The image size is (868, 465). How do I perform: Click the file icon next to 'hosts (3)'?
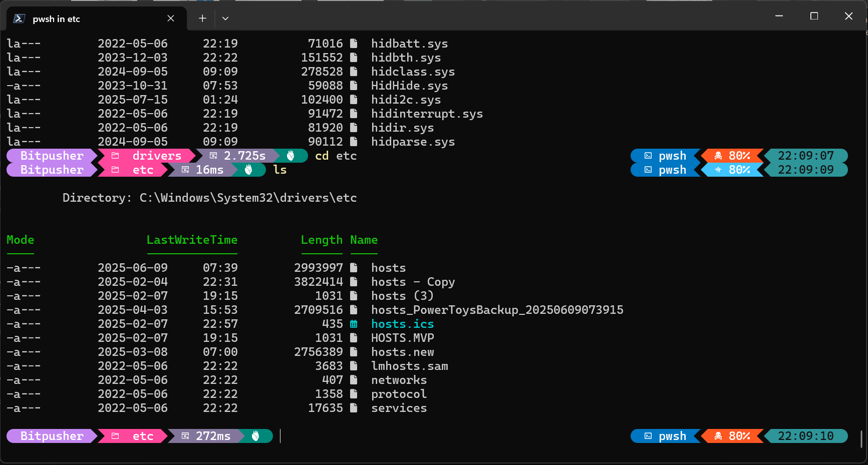click(354, 296)
